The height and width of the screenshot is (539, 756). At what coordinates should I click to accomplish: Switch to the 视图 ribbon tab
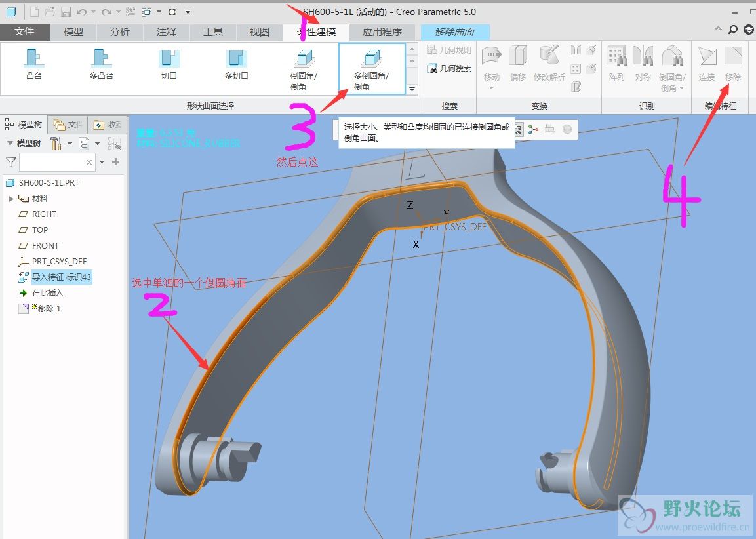click(260, 32)
